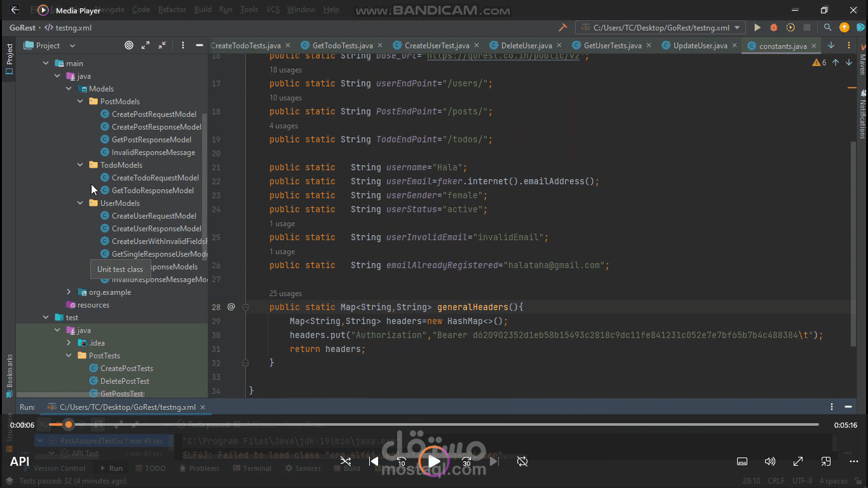This screenshot has width=868, height=488.
Task: Run testng.xml with the green Run icon
Action: click(757, 28)
